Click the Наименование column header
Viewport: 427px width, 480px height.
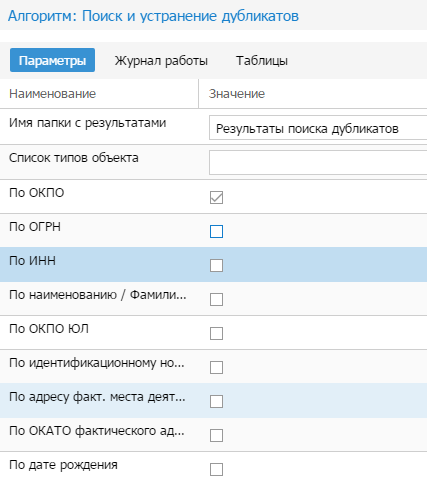pos(53,94)
